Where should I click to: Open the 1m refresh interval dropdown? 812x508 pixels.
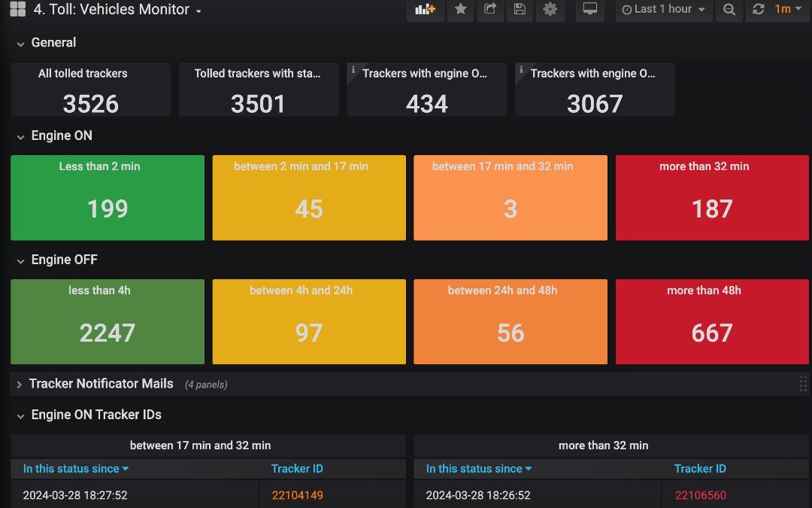(x=788, y=9)
